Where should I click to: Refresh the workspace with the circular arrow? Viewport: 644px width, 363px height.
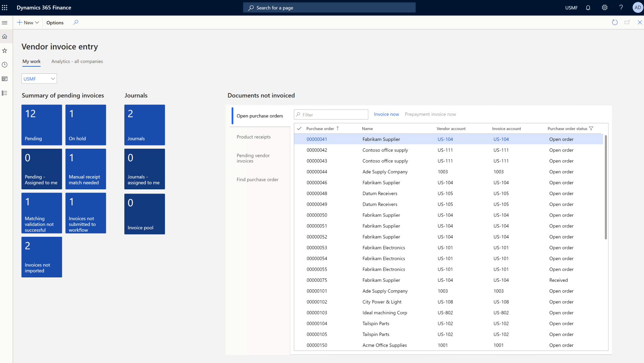(614, 22)
